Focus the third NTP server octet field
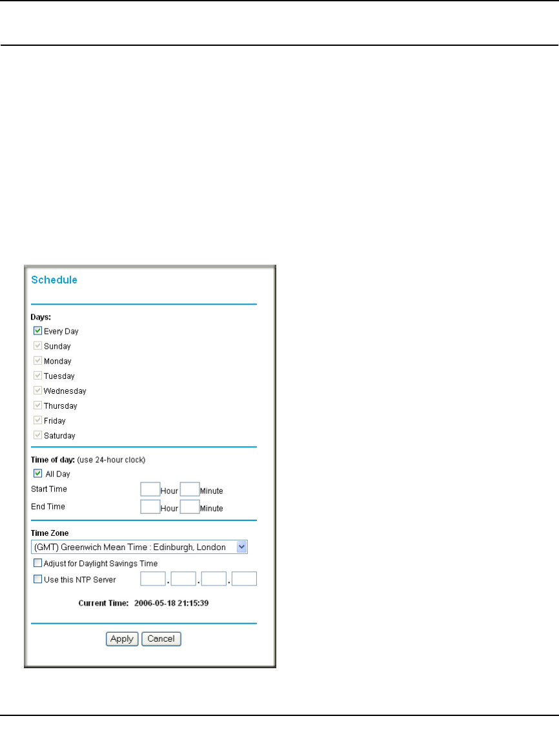 214,578
